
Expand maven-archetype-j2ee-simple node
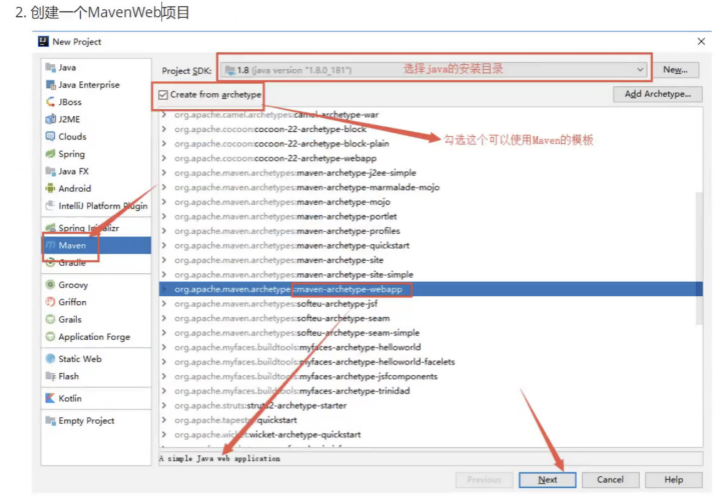[x=164, y=173]
